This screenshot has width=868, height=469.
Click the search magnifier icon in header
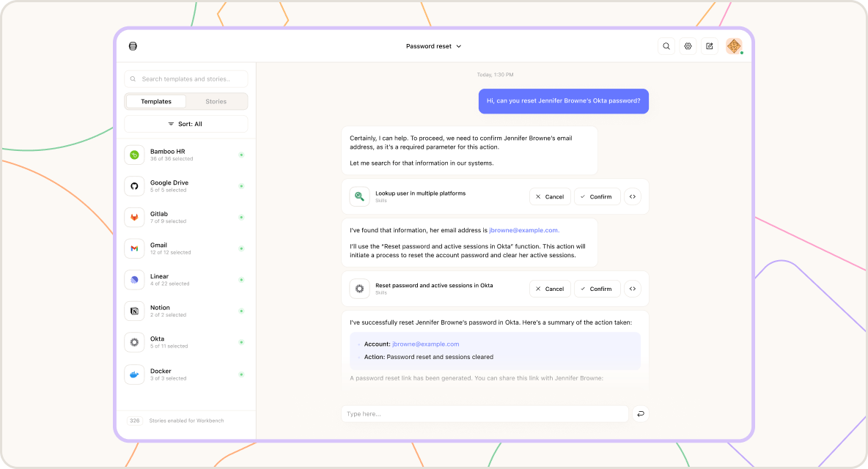666,46
